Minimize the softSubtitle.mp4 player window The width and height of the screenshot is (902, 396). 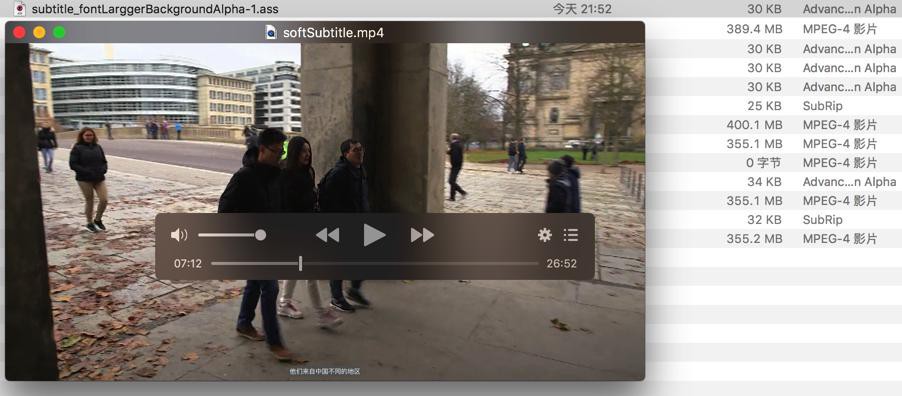coord(39,32)
